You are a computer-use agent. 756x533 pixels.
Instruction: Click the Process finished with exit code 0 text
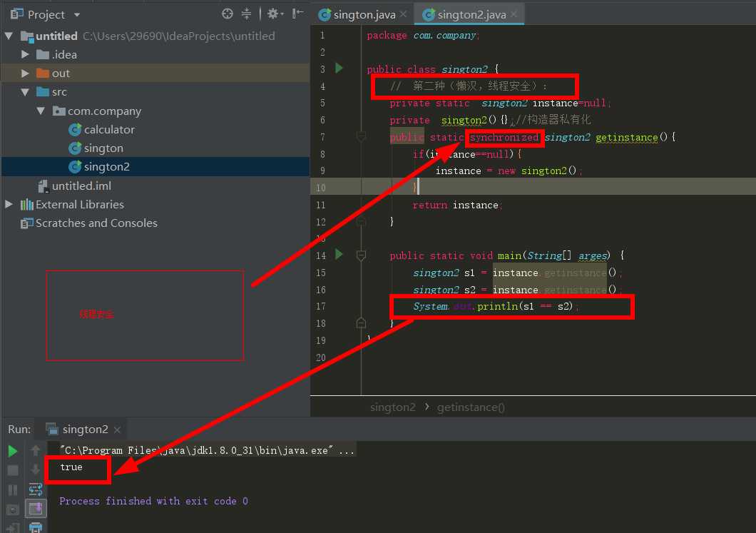click(153, 501)
